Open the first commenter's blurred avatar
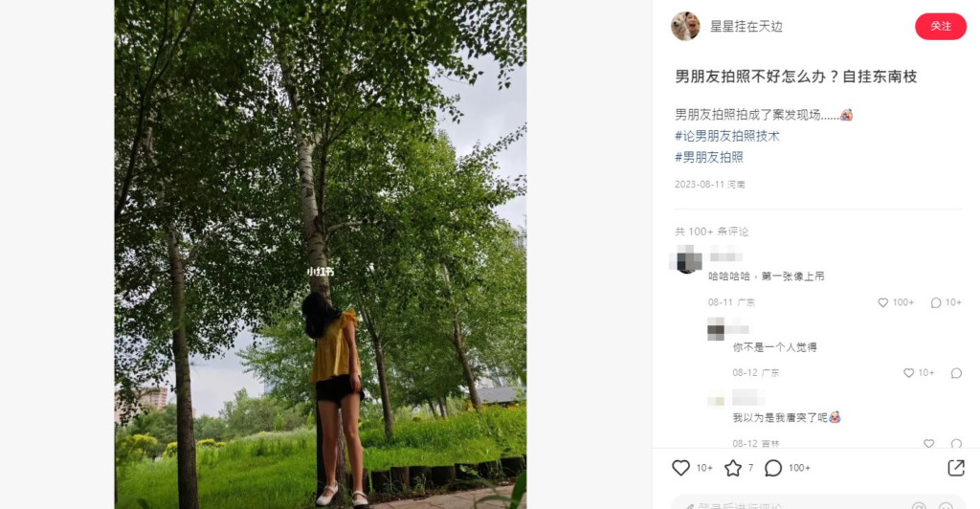The width and height of the screenshot is (980, 509). click(x=685, y=259)
